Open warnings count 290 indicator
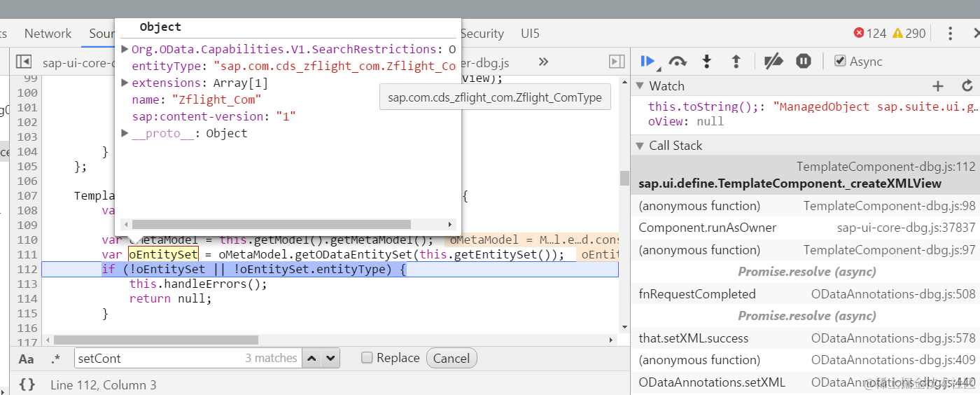Screen dimensions: 980x395 (x=909, y=33)
